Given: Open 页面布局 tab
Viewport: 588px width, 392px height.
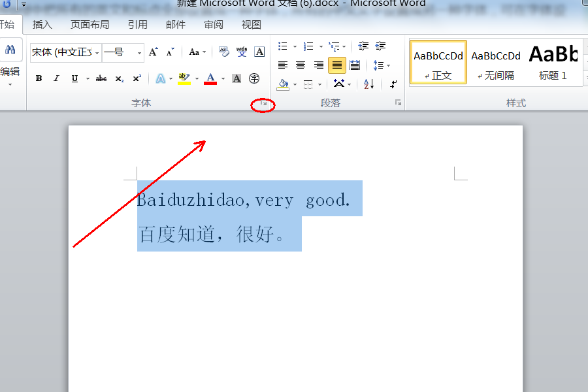Looking at the screenshot, I should pos(90,25).
